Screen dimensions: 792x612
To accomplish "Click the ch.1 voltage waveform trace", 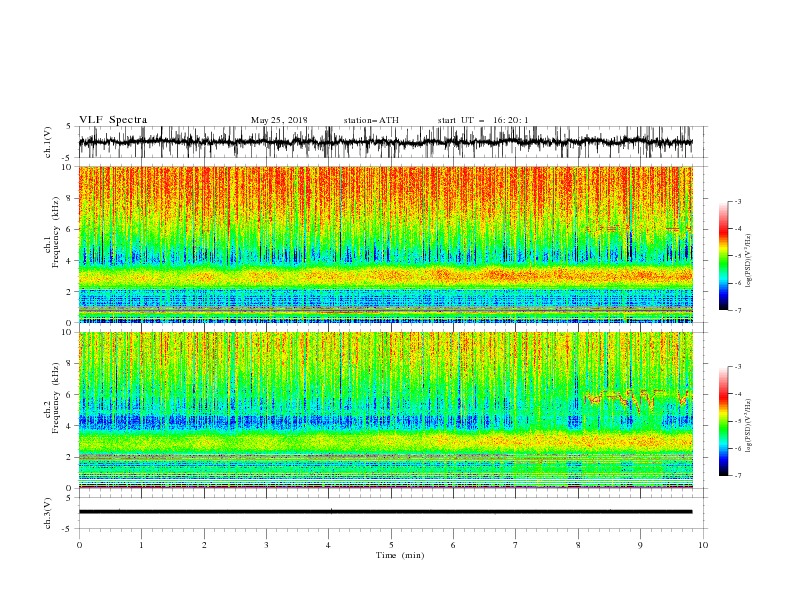I will point(385,142).
